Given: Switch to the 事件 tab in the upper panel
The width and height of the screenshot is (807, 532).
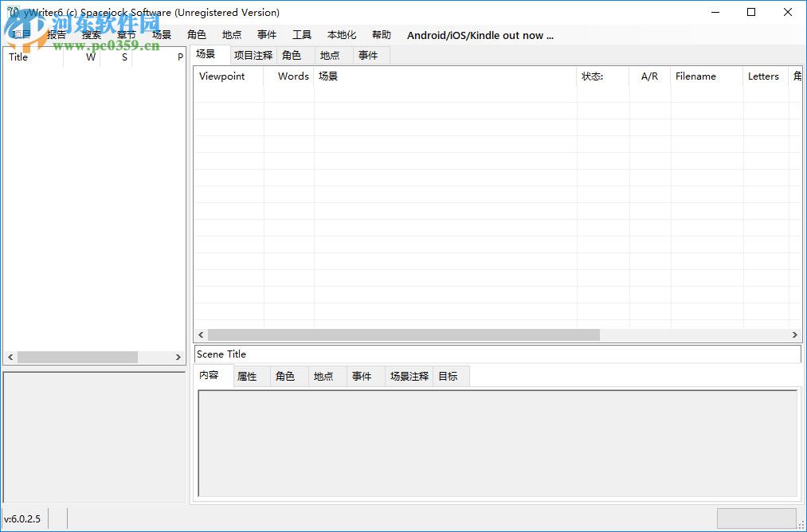Looking at the screenshot, I should 368,55.
